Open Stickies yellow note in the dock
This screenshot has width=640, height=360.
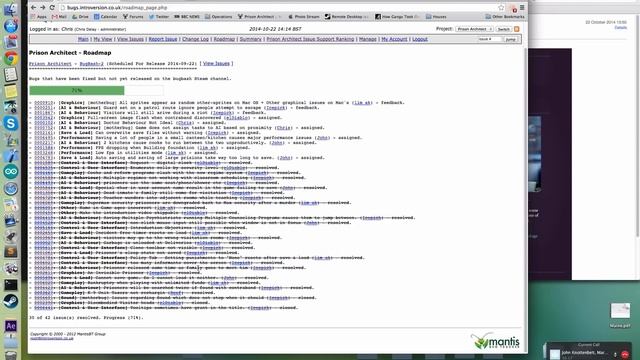(x=11, y=91)
